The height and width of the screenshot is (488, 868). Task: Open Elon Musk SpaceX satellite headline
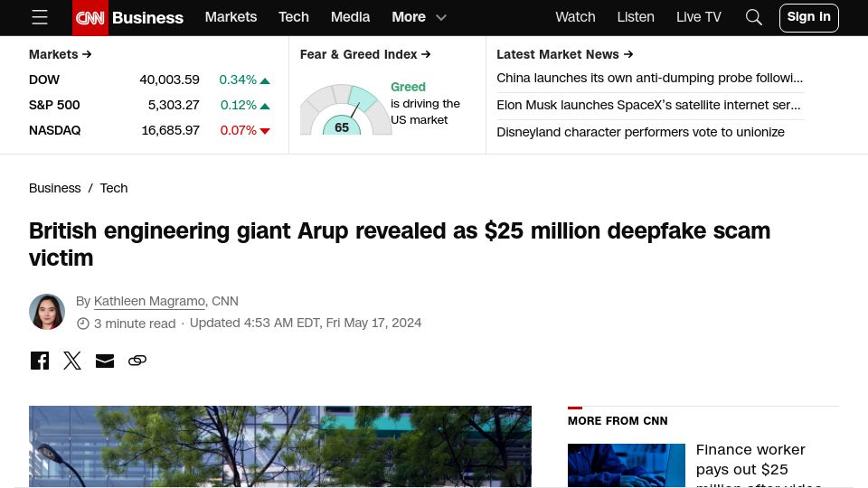pos(648,105)
